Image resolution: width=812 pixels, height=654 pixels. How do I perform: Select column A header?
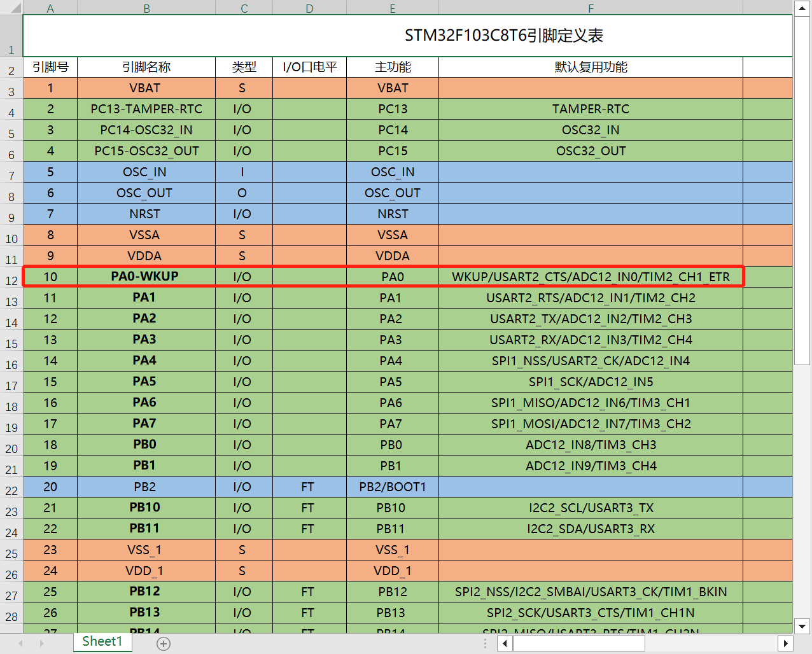pos(50,8)
